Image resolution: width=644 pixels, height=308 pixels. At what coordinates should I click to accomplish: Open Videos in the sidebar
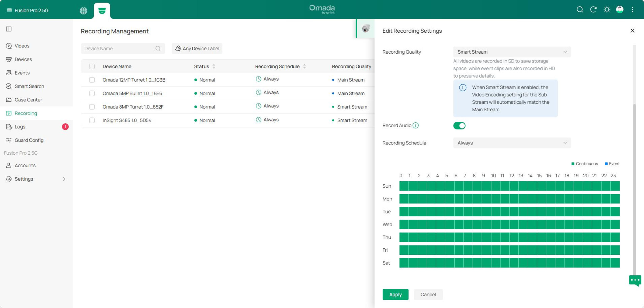tap(36, 46)
